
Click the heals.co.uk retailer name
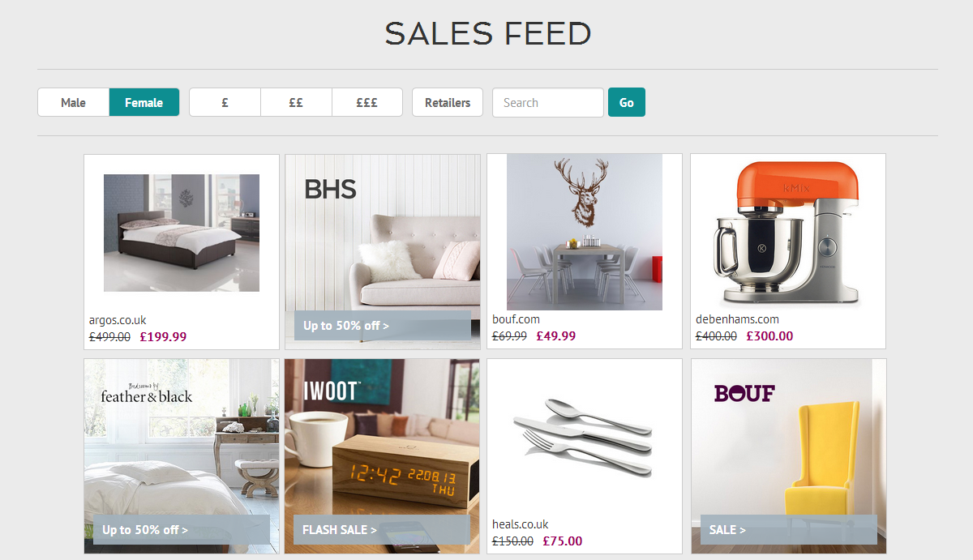[x=521, y=524]
